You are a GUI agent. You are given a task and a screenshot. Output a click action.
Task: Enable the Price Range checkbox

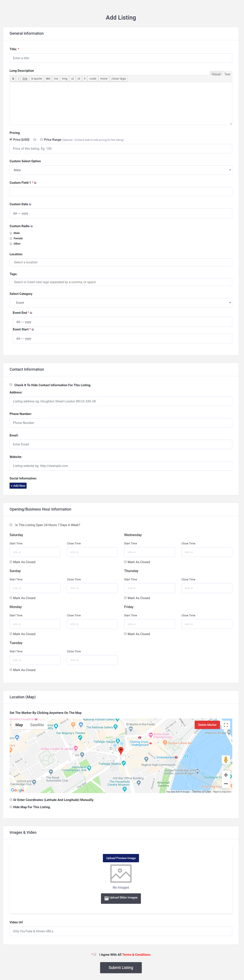(41, 139)
